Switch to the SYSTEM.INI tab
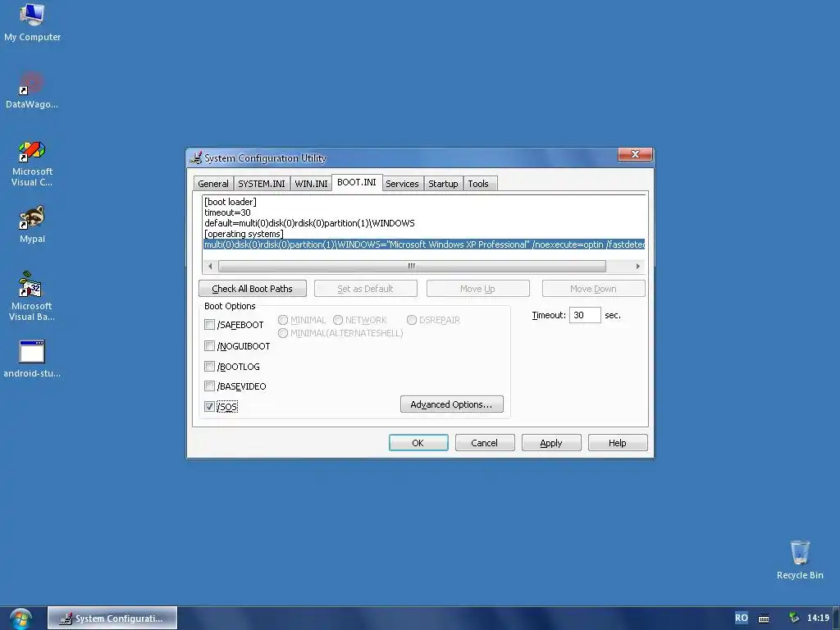 point(262,184)
